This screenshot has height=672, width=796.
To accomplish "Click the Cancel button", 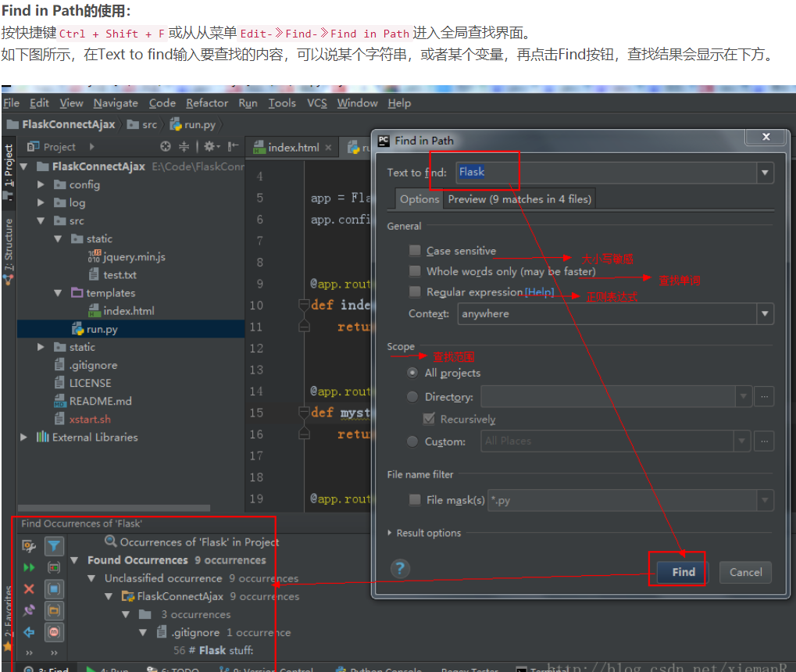I will pyautogui.click(x=744, y=572).
